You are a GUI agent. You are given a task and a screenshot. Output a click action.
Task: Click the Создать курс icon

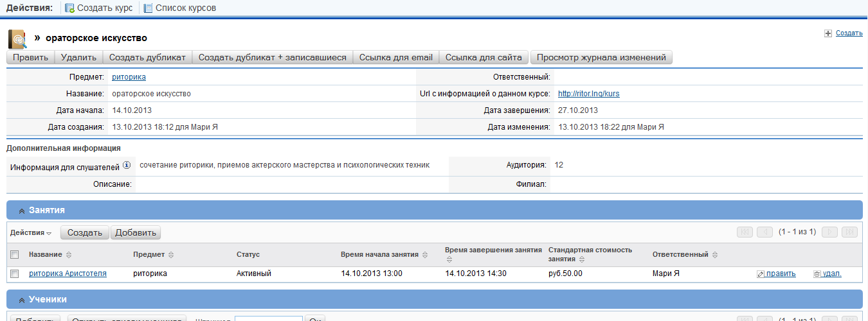(x=69, y=8)
